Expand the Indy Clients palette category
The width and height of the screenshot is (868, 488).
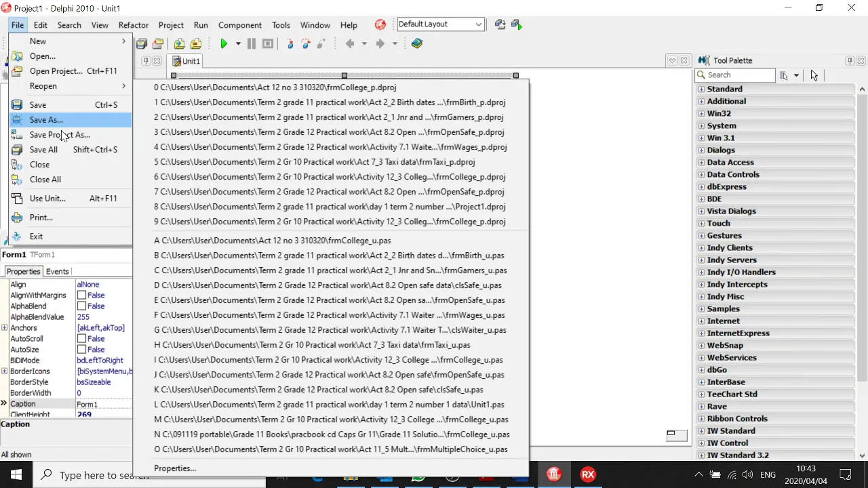click(701, 247)
